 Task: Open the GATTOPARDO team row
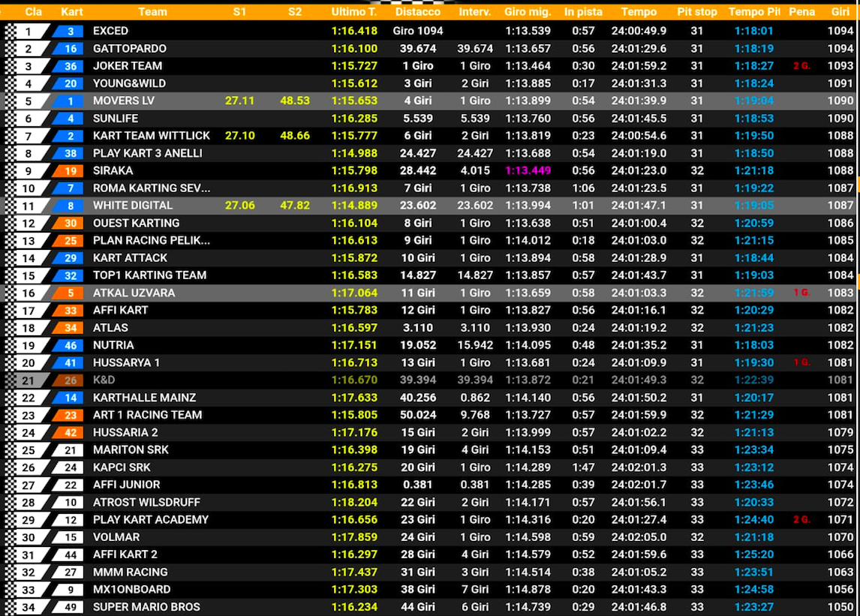pyautogui.click(x=129, y=49)
